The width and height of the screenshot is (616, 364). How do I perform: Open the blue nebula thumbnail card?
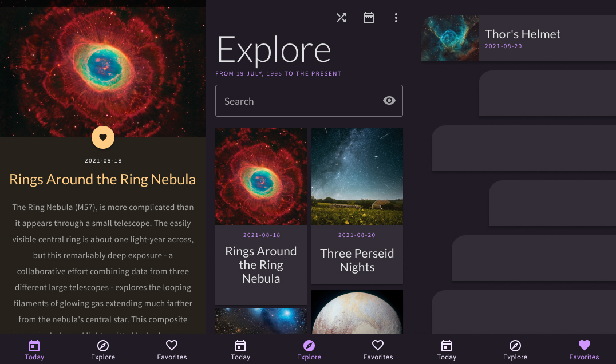pyautogui.click(x=261, y=321)
